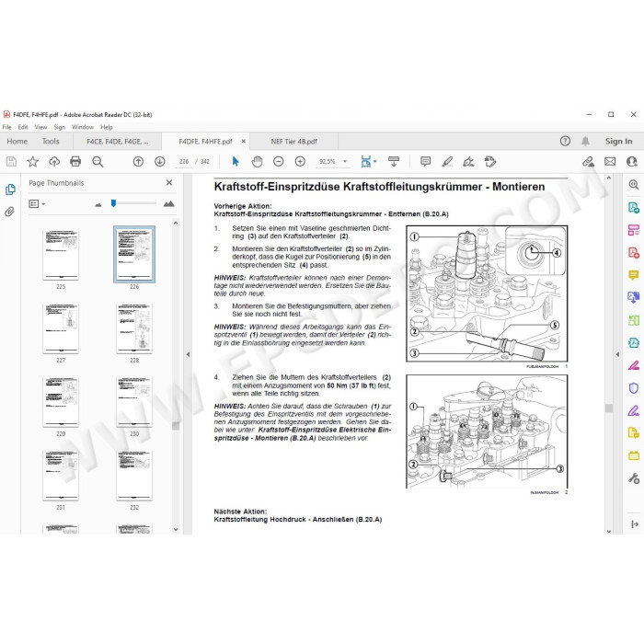Viewport: 644px width, 644px height.
Task: Click the thumbnail size slider handle
Action: click(114, 203)
